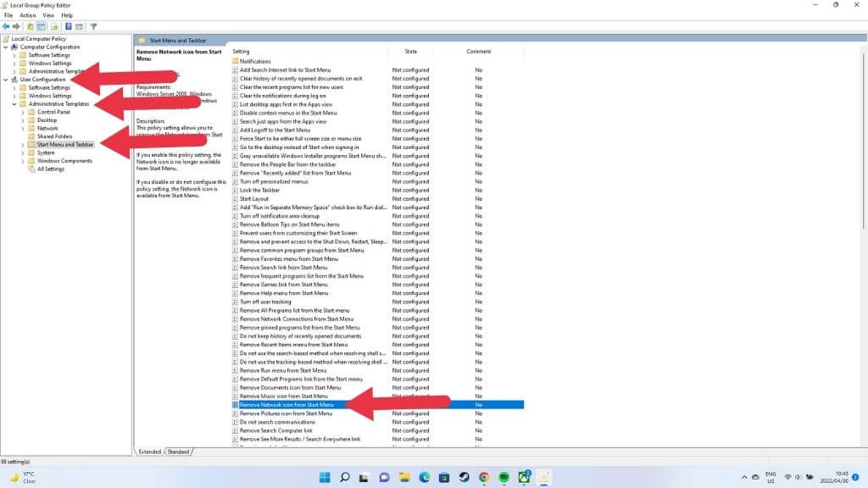Screen dimensions: 868x488
Task: Expand Software Settings under Computer Configuration
Action: 14,55
